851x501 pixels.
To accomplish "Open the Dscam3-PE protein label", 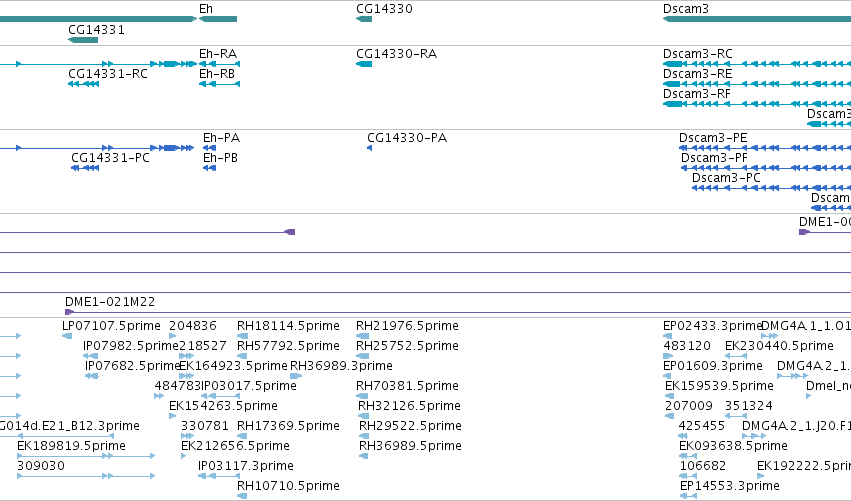I will (x=713, y=138).
